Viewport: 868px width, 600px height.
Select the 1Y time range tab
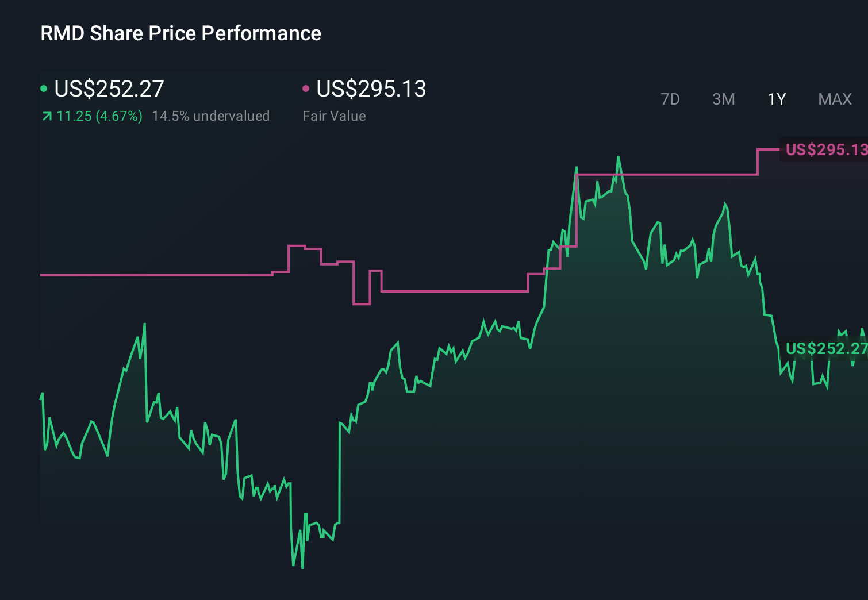(x=776, y=99)
